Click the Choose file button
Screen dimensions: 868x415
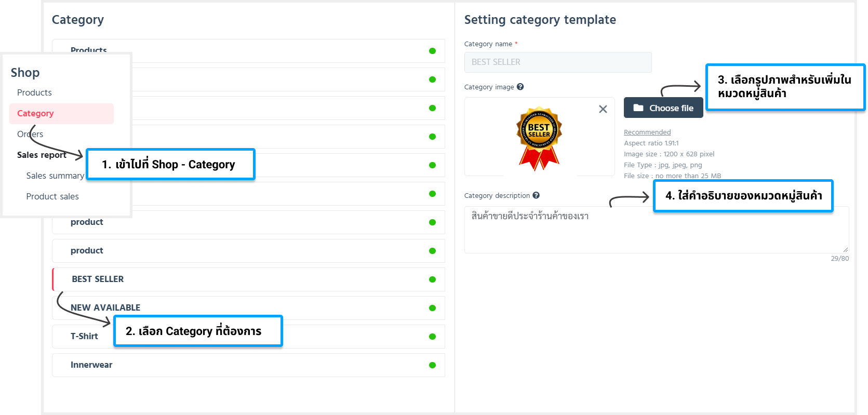663,108
